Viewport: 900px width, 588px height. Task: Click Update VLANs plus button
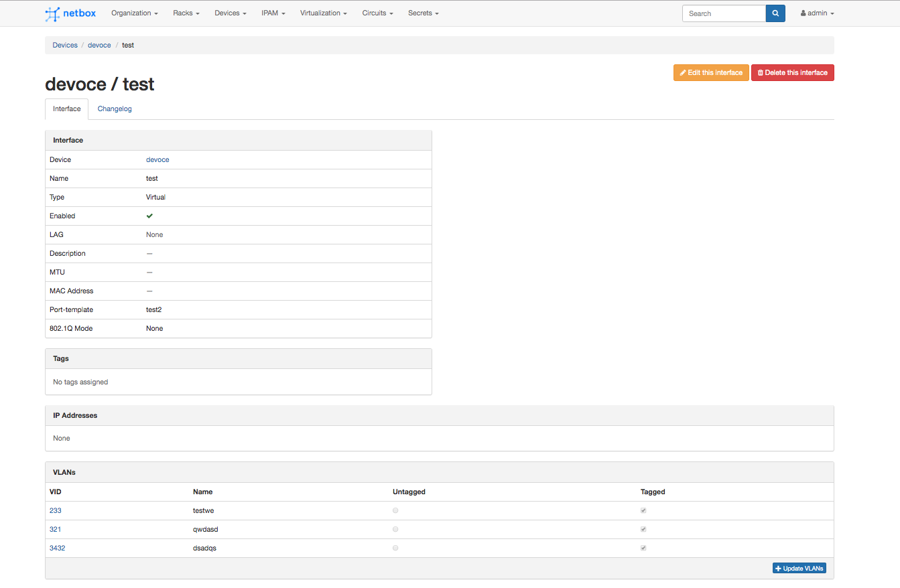pyautogui.click(x=799, y=568)
